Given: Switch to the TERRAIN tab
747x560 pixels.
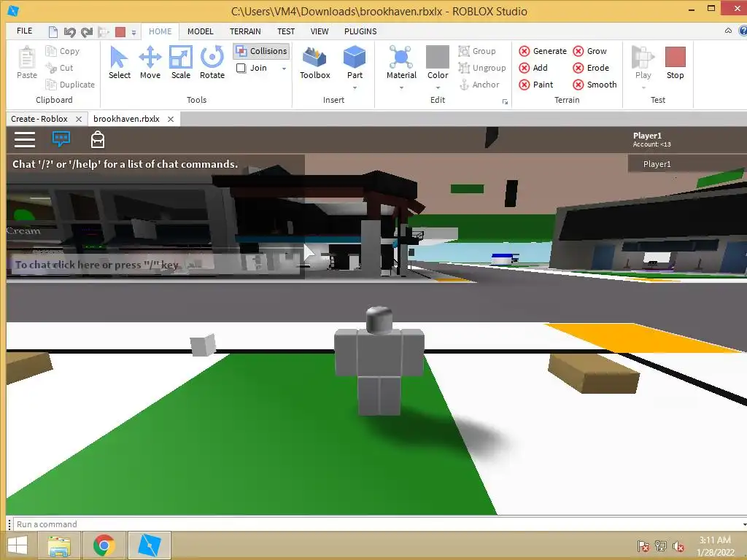Looking at the screenshot, I should click(x=245, y=31).
